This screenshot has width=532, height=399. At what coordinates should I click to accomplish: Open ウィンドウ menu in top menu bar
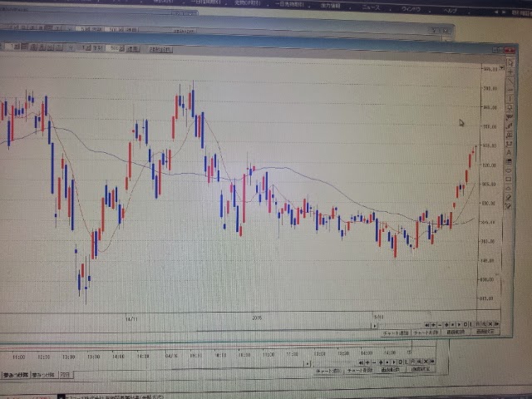[411, 9]
